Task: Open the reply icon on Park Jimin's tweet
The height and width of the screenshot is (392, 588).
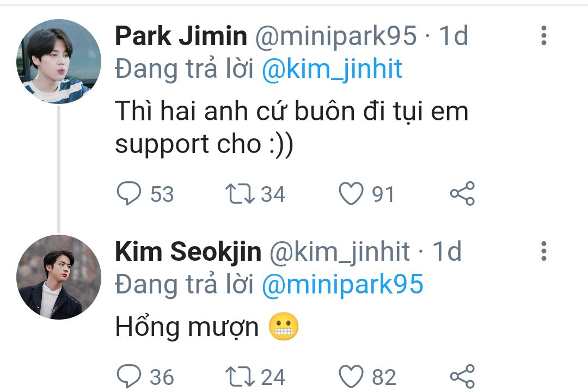Action: (129, 193)
